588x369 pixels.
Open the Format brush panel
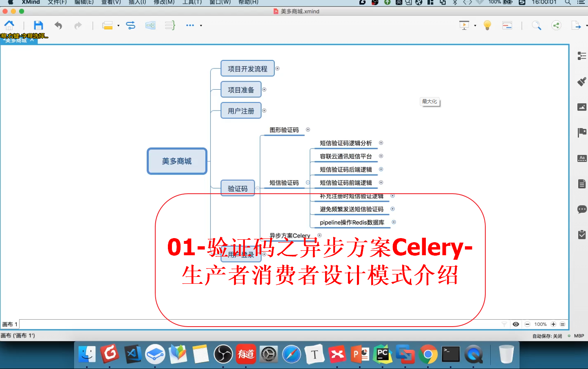point(582,82)
